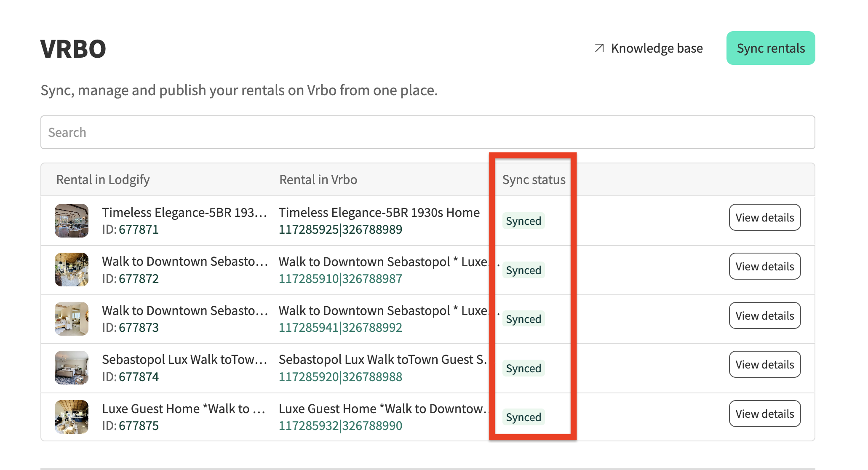
Task: Open Vrbo listing 117285941|326788992
Action: pyautogui.click(x=340, y=328)
